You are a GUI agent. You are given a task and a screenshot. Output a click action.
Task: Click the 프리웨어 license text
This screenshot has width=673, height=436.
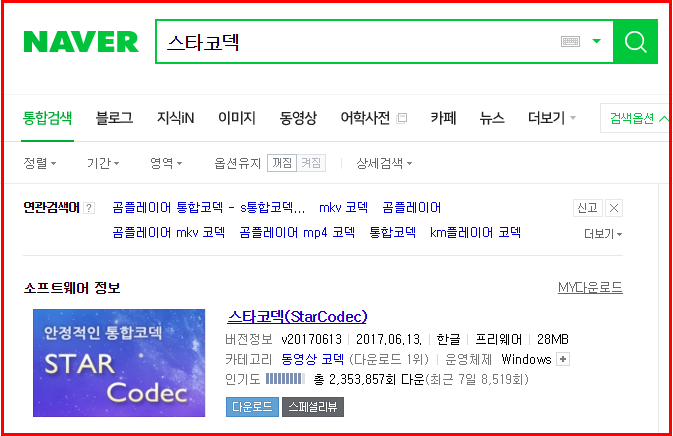click(498, 339)
